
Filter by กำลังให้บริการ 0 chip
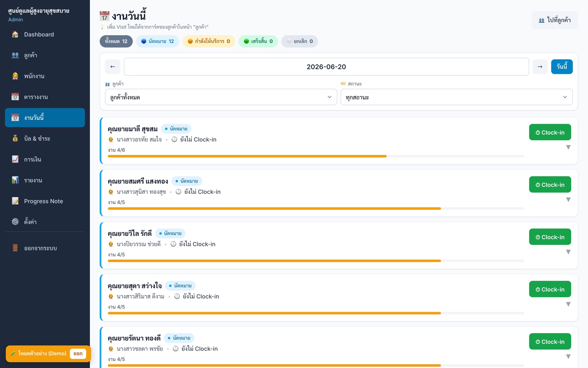(209, 41)
